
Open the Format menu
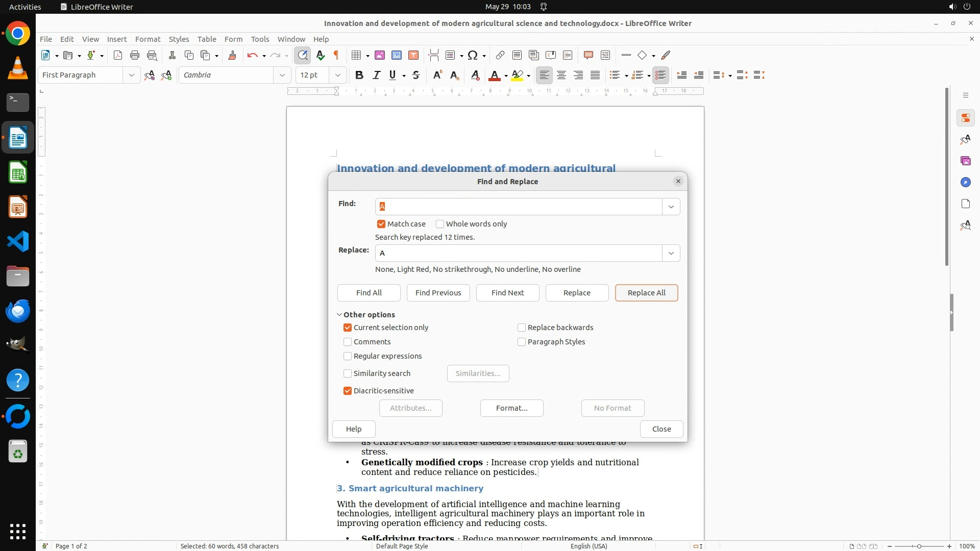click(x=148, y=39)
